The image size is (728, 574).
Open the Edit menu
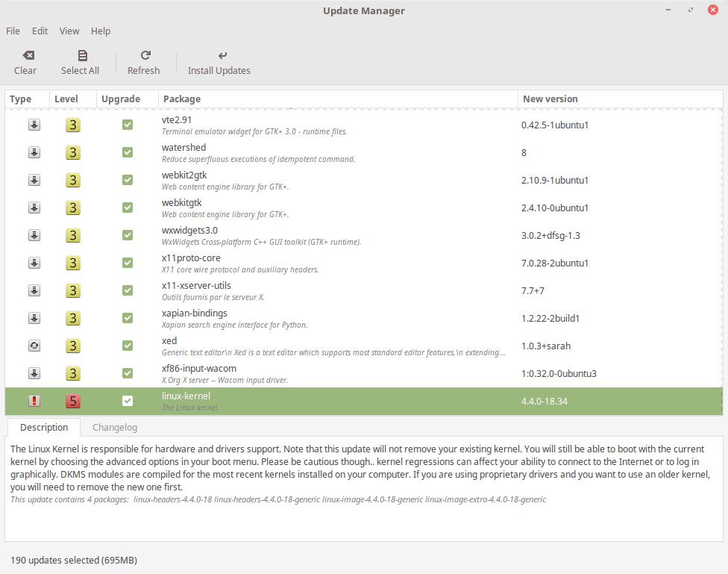40,31
